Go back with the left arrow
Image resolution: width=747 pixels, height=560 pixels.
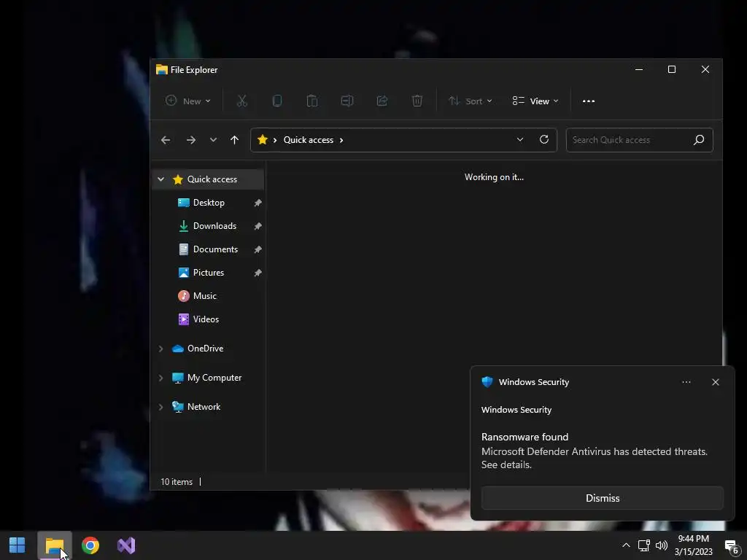166,140
